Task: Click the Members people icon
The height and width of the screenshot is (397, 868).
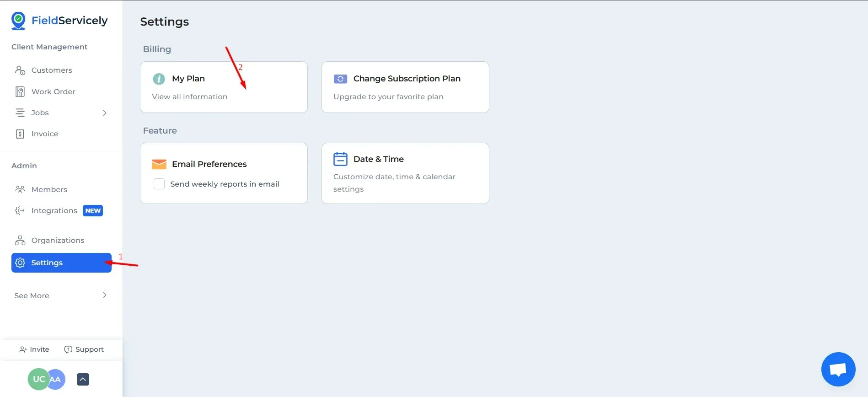Action: (x=20, y=189)
